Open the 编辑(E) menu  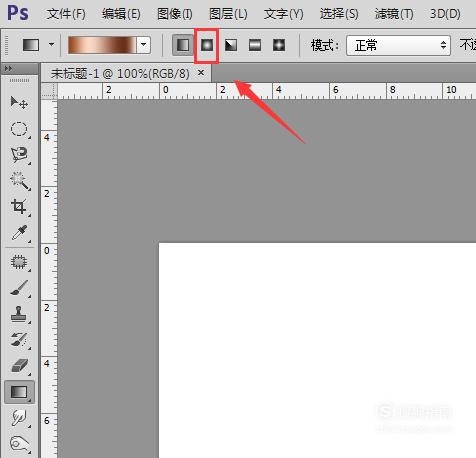[121, 14]
